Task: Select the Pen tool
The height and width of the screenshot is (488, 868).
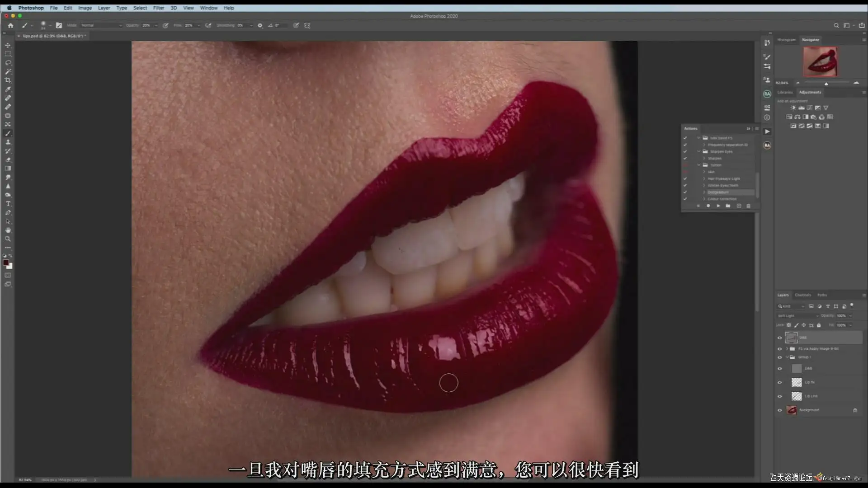Action: pos(8,213)
